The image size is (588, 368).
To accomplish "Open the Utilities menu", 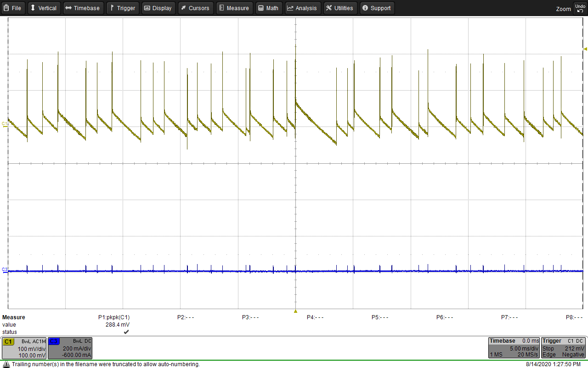I will [x=340, y=8].
